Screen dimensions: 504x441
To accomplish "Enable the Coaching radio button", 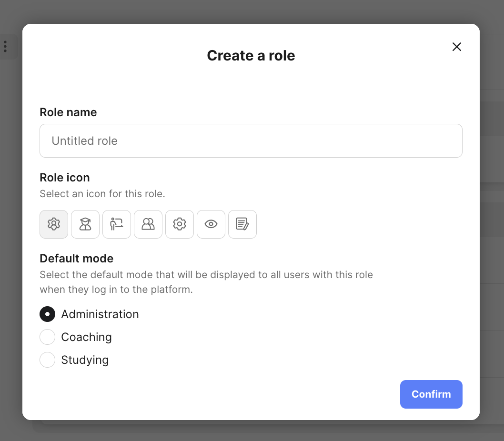I will 48,337.
